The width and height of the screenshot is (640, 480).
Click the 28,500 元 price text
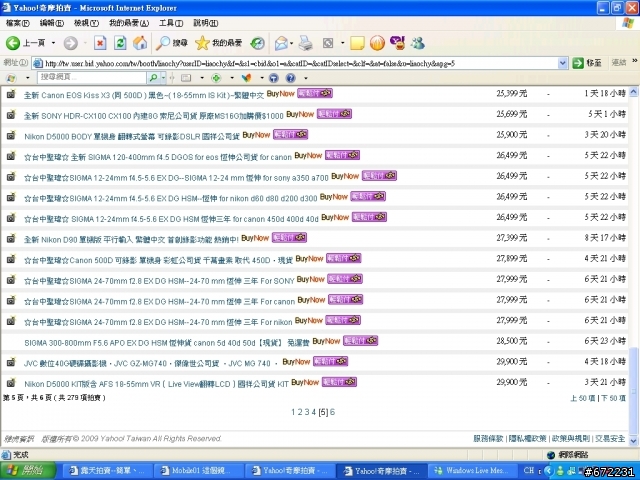pyautogui.click(x=511, y=341)
